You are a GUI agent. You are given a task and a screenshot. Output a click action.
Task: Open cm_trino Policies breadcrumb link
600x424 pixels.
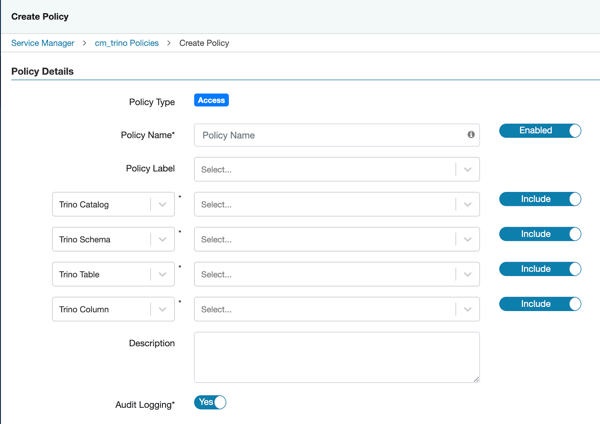pyautogui.click(x=127, y=44)
